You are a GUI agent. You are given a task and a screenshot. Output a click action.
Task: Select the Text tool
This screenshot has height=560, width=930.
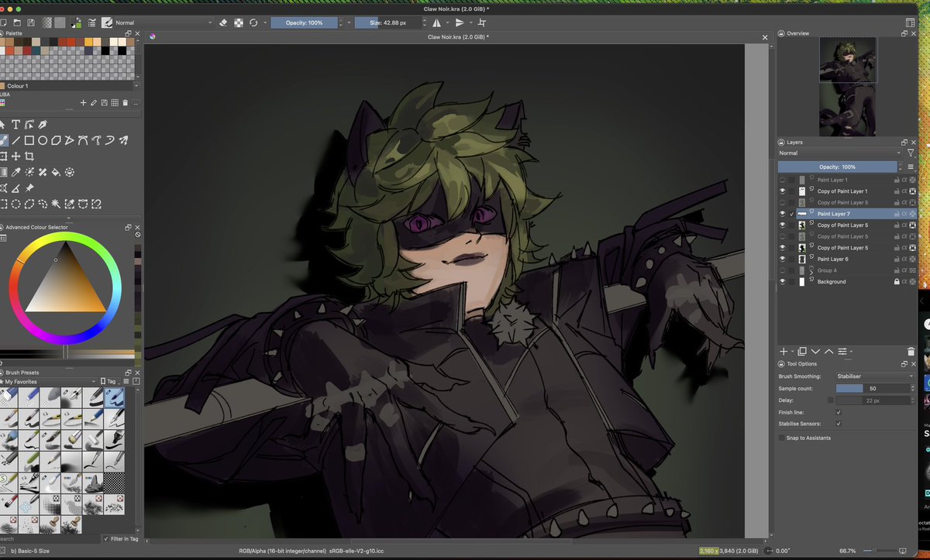point(15,125)
